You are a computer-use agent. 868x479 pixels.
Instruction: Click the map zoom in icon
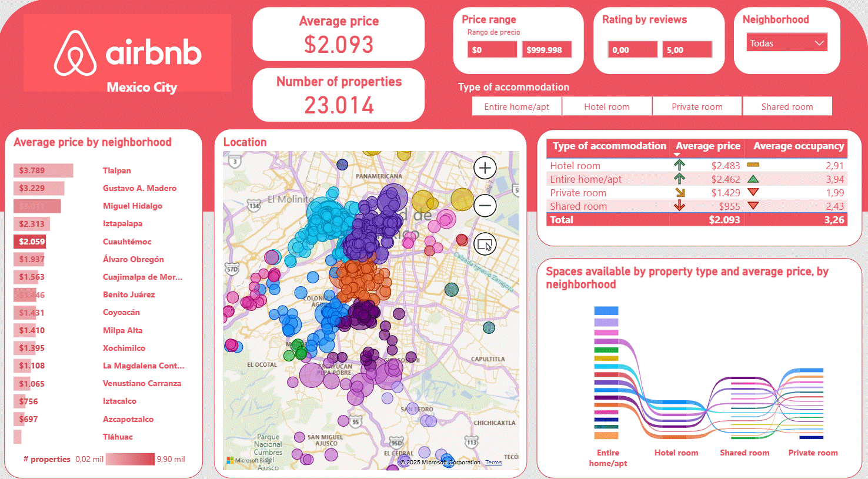pos(485,168)
